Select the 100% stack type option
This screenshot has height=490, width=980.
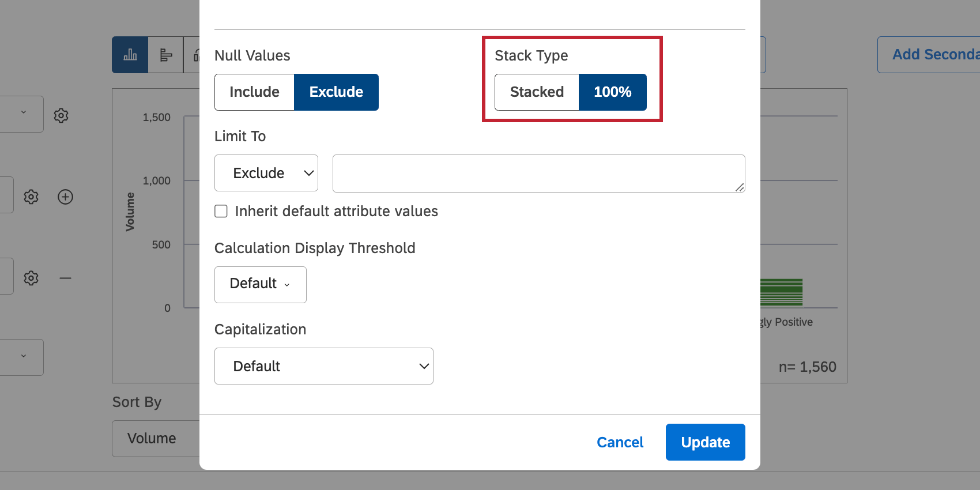pos(612,92)
